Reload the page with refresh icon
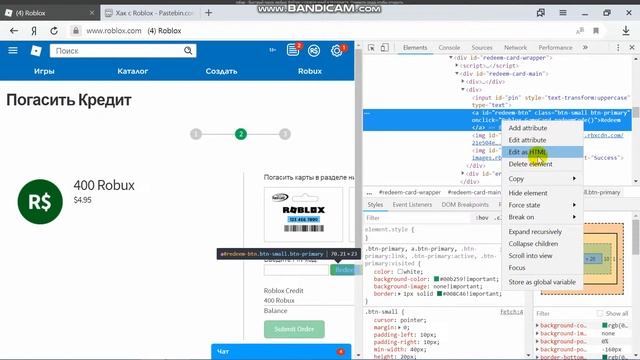Screen dimensions: 640x360 53,31
